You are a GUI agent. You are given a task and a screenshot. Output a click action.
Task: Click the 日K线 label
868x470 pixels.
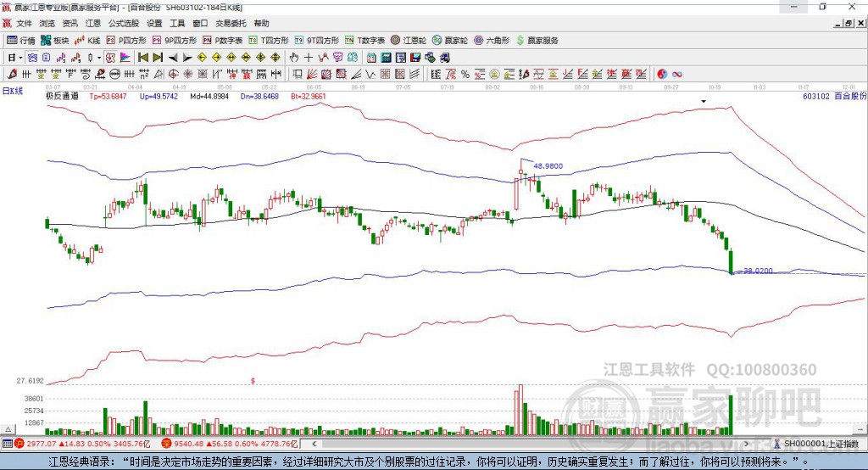click(x=13, y=92)
